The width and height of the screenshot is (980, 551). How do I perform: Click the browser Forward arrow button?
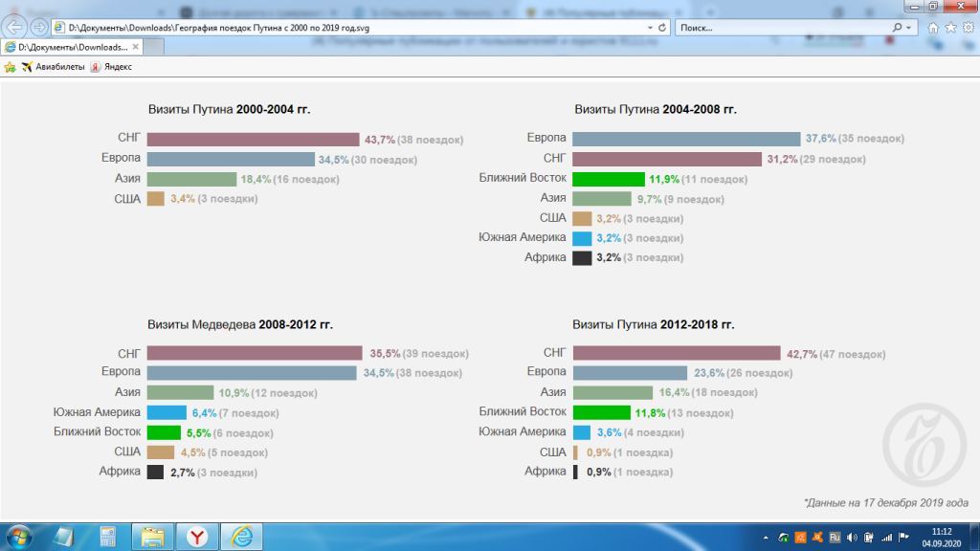pos(39,27)
